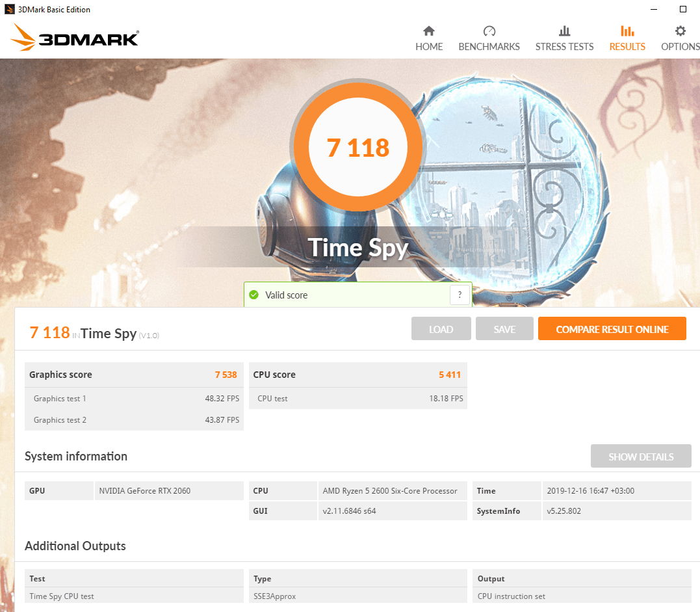
Task: Click Graphics score value 7 538
Action: tap(226, 375)
